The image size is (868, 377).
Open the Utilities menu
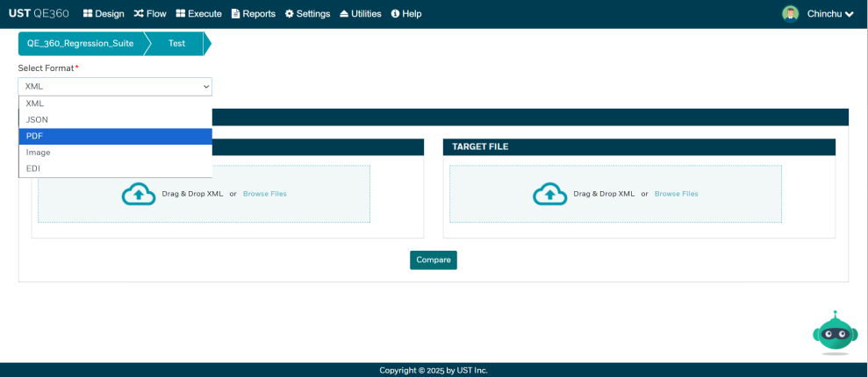click(361, 14)
